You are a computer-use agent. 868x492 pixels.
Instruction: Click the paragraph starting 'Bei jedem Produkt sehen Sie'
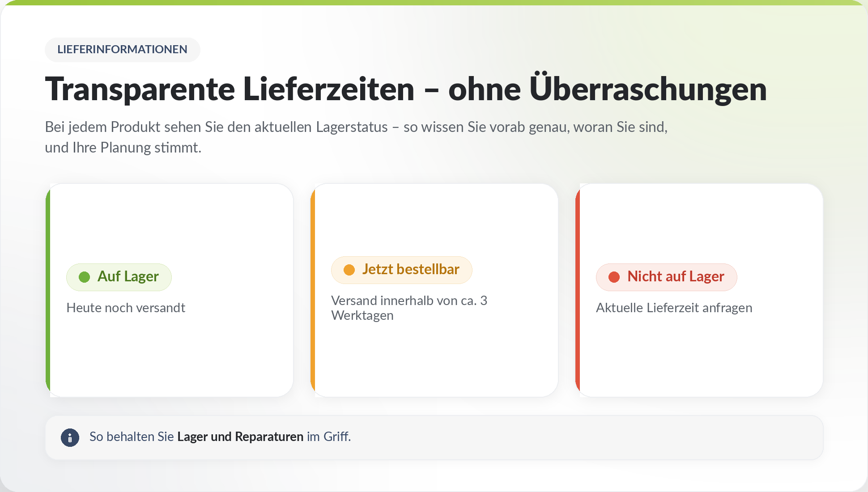[x=356, y=137]
